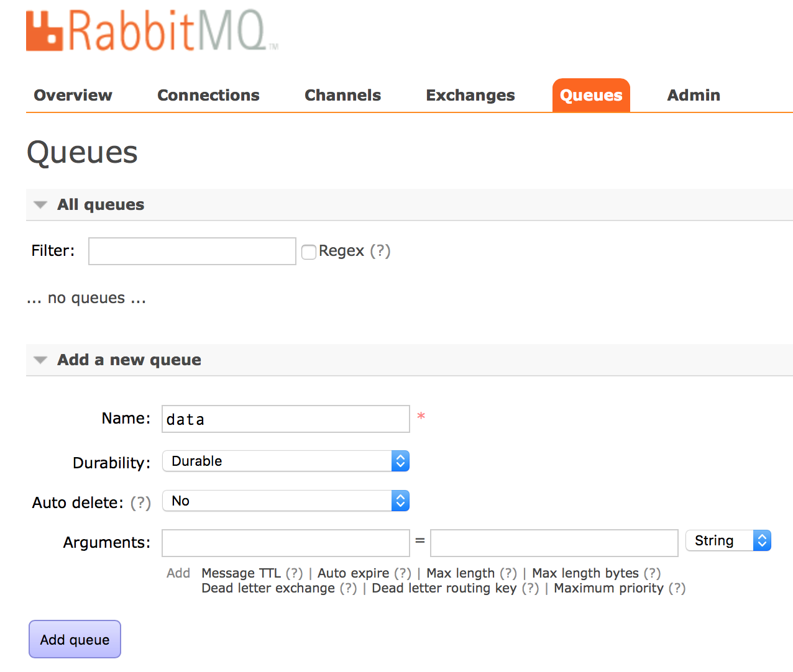Add the Dead letter routing key argument
The image size is (793, 672).
point(444,588)
